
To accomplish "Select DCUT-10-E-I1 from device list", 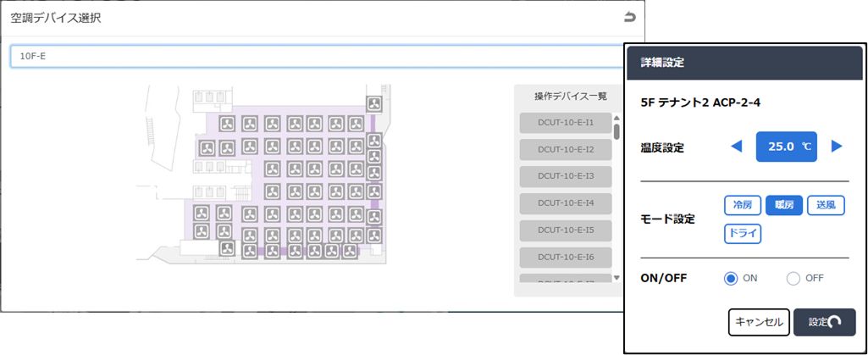I will (566, 123).
